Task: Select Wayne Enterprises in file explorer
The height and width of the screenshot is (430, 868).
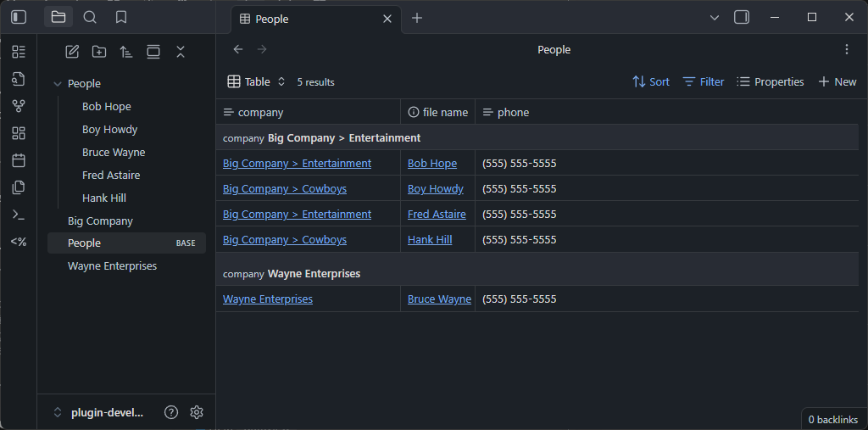Action: 112,266
